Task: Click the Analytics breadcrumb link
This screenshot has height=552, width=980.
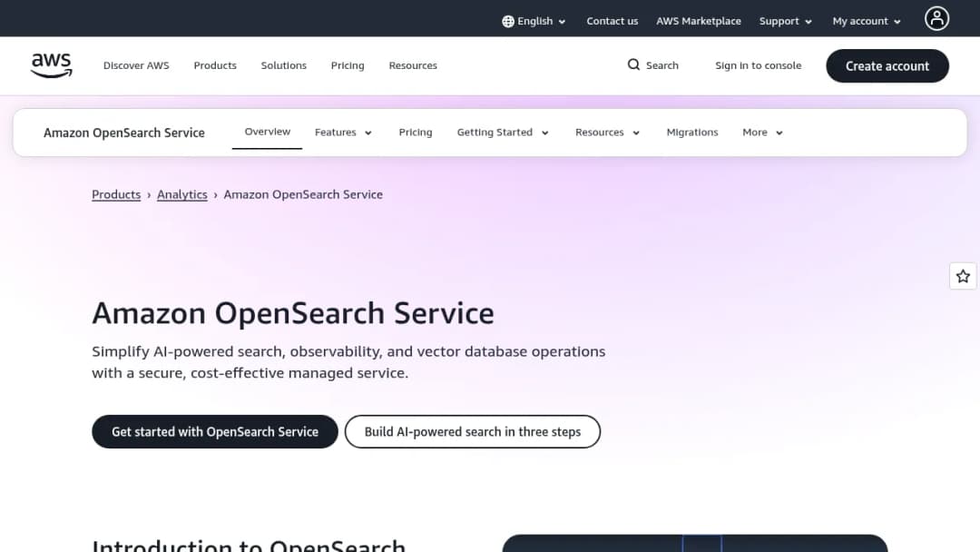Action: (x=181, y=194)
